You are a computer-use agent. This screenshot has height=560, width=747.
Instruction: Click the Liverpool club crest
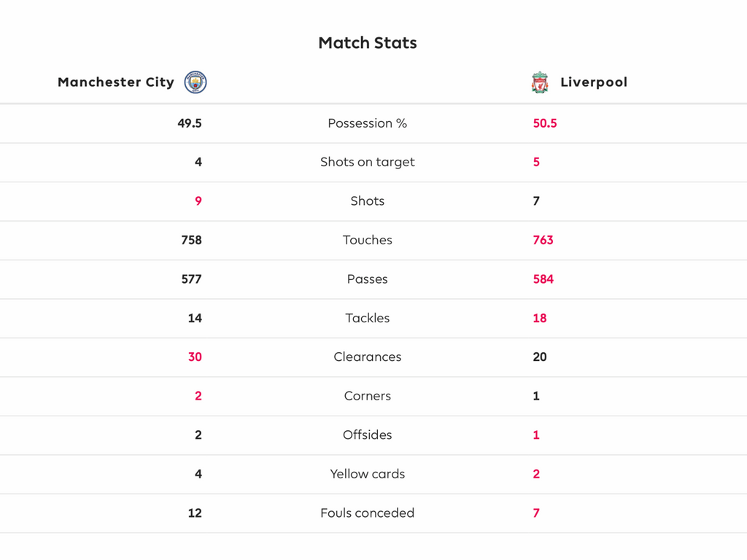pos(540,82)
